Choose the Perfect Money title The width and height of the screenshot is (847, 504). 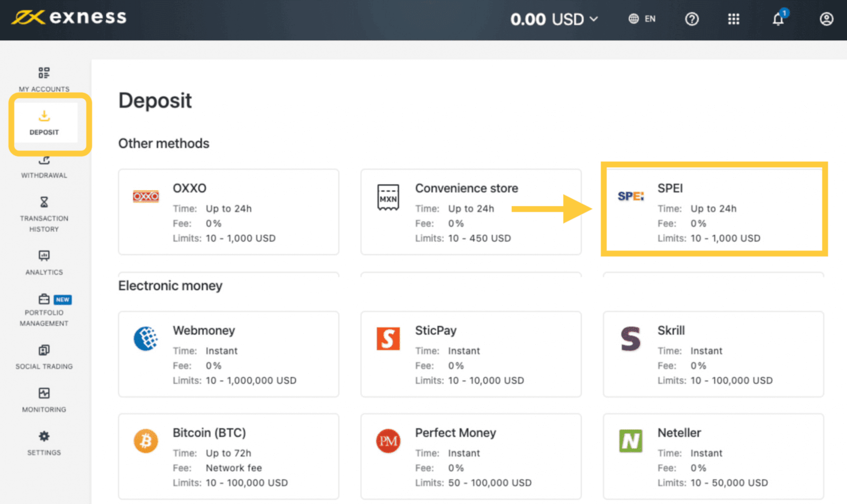455,433
